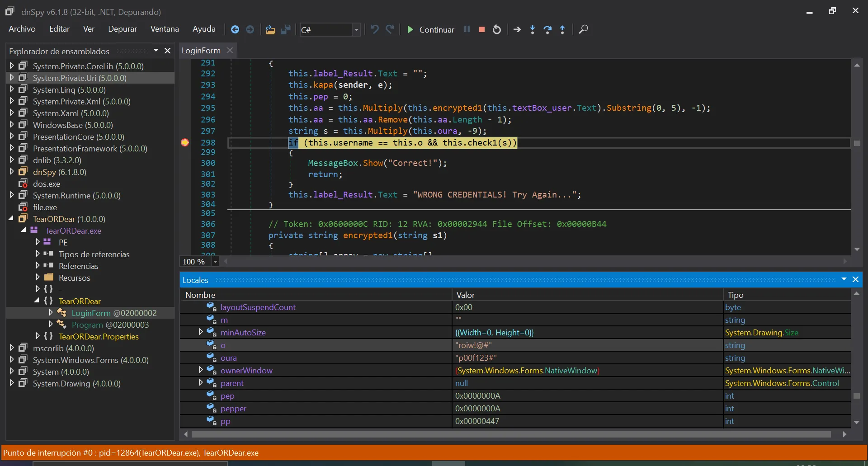Redo using the toolbar redo icon
Viewport: 868px width, 466px height.
390,29
